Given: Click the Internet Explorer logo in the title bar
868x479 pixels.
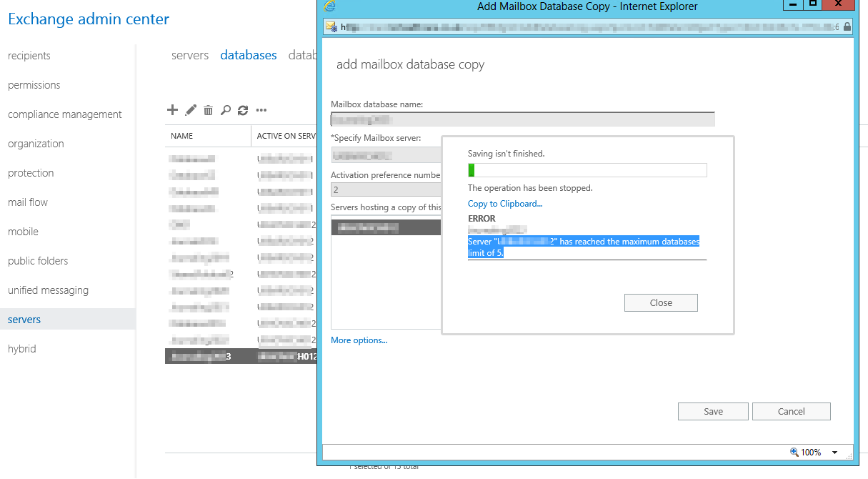Looking at the screenshot, I should [329, 6].
